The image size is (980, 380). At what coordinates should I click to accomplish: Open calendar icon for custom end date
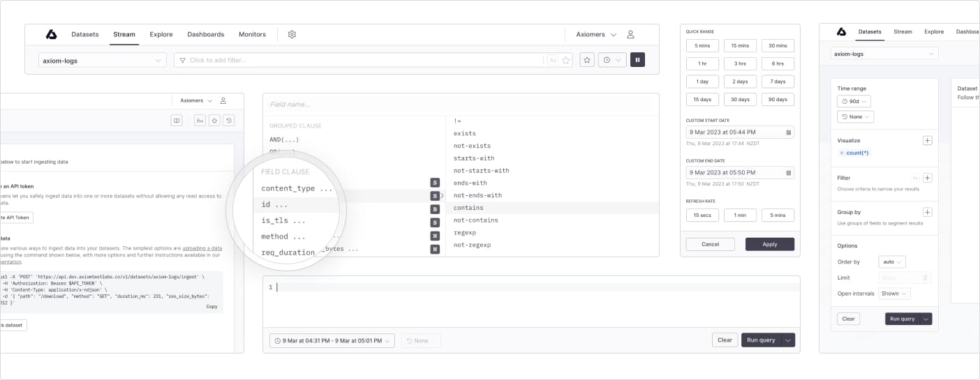tap(789, 172)
